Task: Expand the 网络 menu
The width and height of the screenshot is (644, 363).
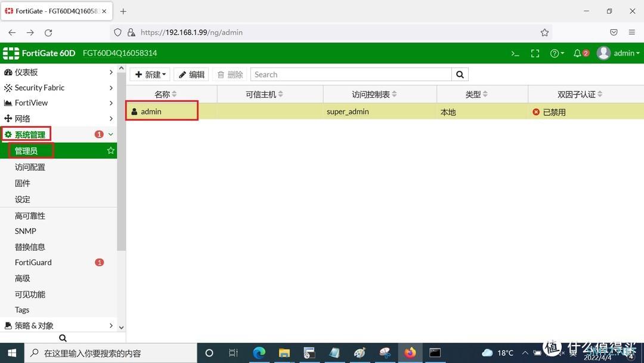Action: pos(58,118)
